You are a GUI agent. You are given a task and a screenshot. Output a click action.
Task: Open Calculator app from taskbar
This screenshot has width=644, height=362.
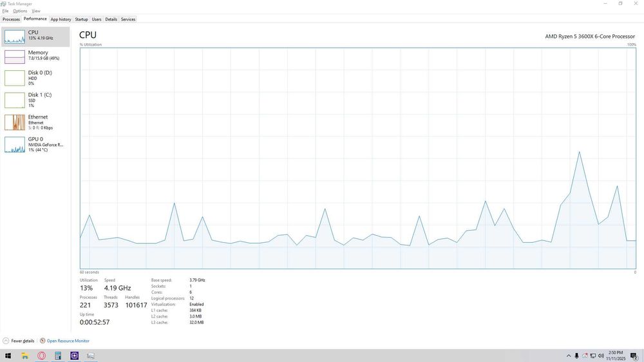(x=58, y=356)
